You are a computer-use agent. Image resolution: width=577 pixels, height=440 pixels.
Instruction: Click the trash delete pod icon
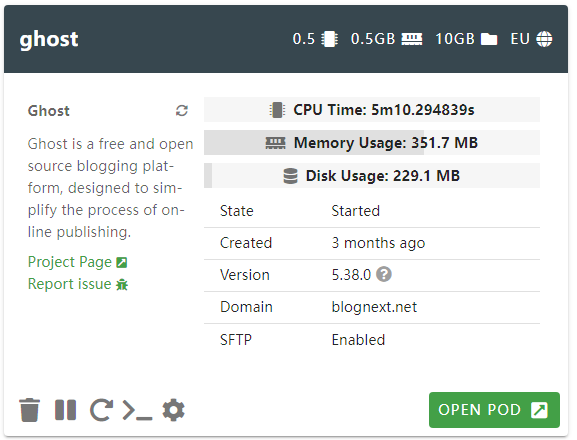29,410
